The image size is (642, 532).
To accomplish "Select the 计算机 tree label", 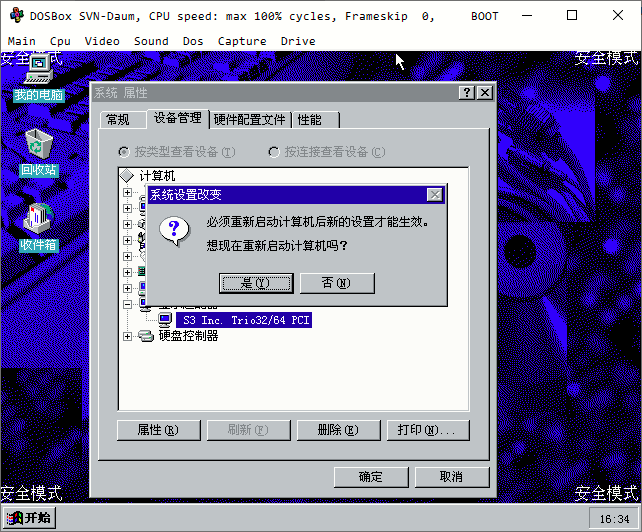I will (158, 176).
